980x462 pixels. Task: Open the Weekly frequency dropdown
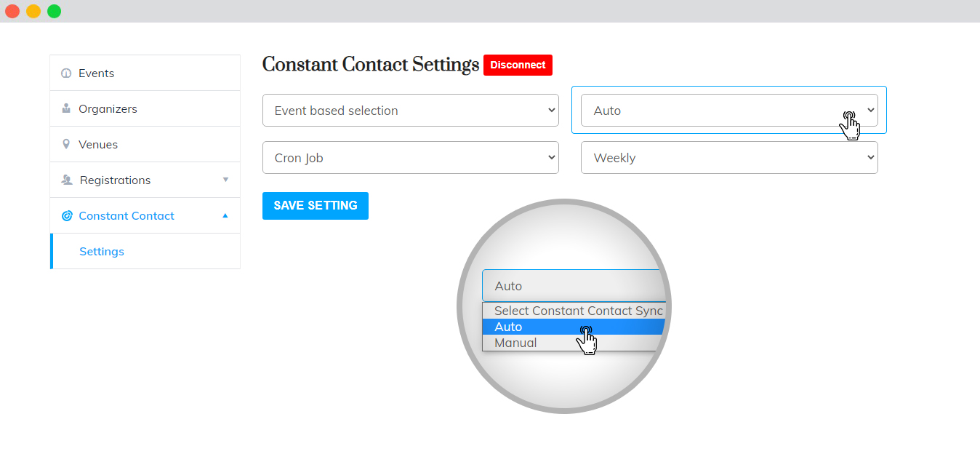pos(729,158)
